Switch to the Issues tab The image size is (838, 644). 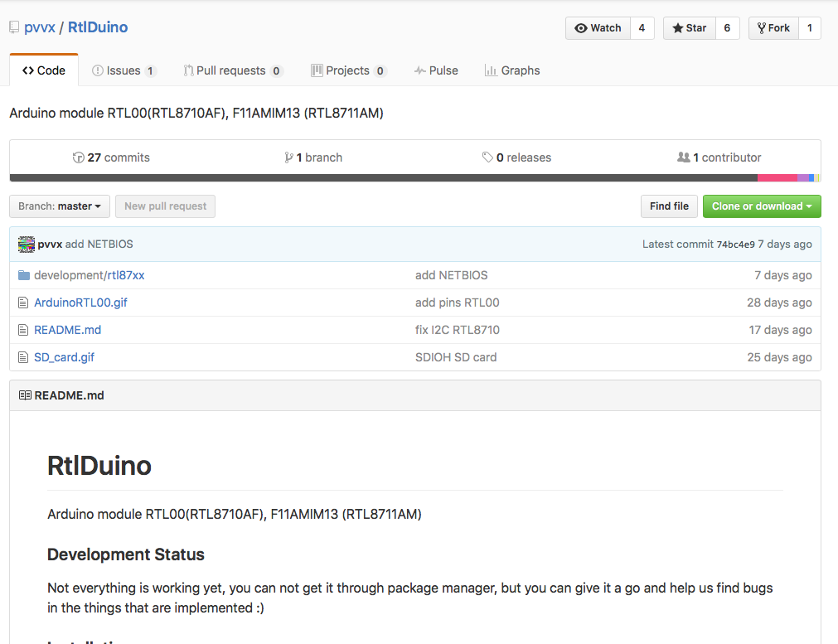point(124,70)
